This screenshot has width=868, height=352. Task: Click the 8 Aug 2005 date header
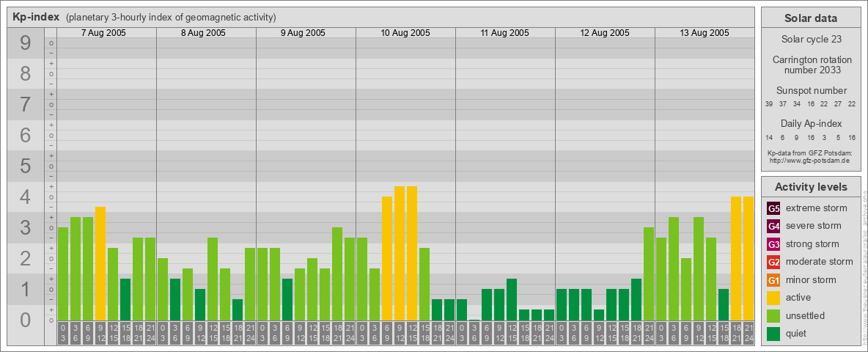(x=203, y=33)
